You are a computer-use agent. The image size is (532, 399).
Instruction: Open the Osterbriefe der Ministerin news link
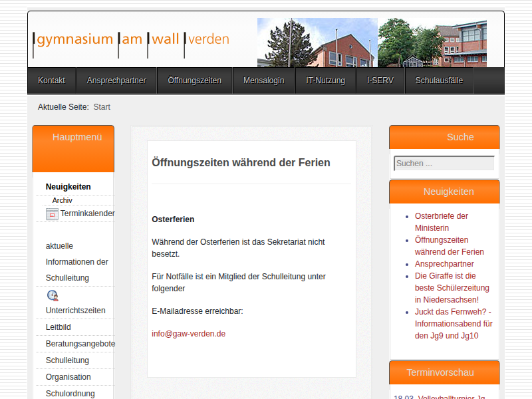(441, 222)
